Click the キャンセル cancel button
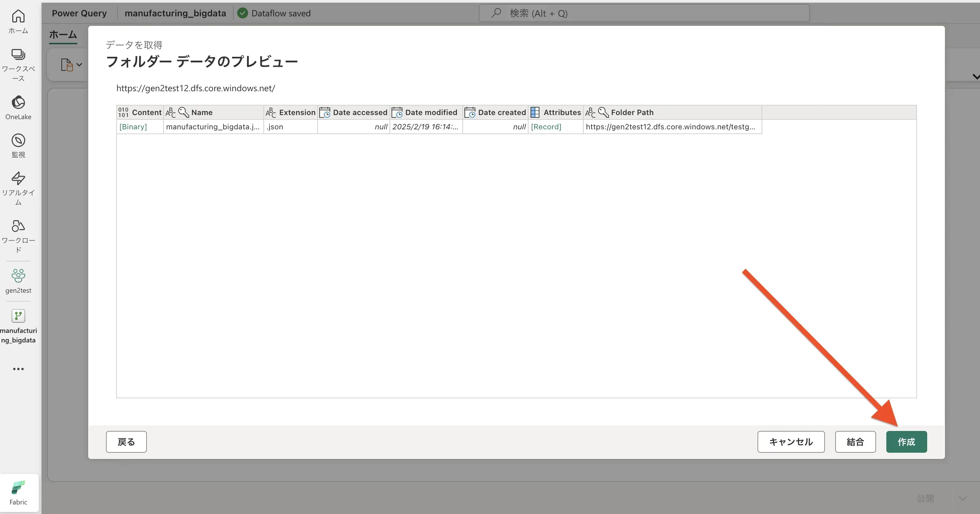Viewport: 980px width, 514px height. click(x=791, y=442)
